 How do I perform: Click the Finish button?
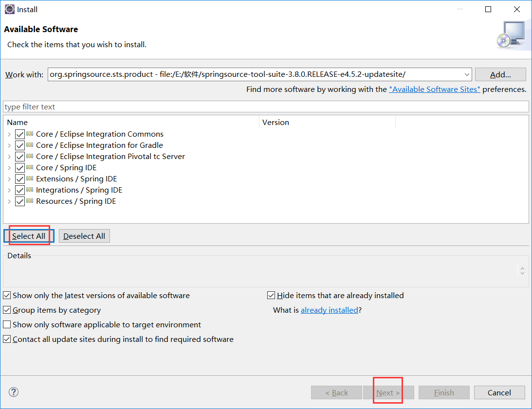444,393
